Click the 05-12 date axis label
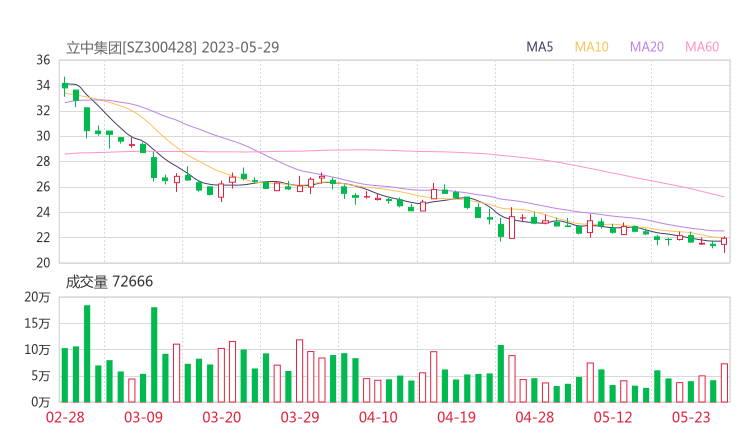740x440 pixels. [613, 417]
